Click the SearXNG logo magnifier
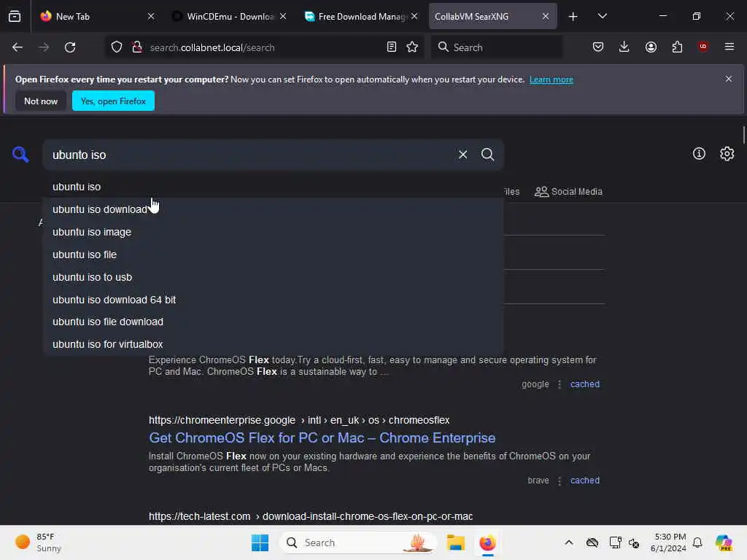The width and height of the screenshot is (747, 560). pyautogui.click(x=20, y=155)
